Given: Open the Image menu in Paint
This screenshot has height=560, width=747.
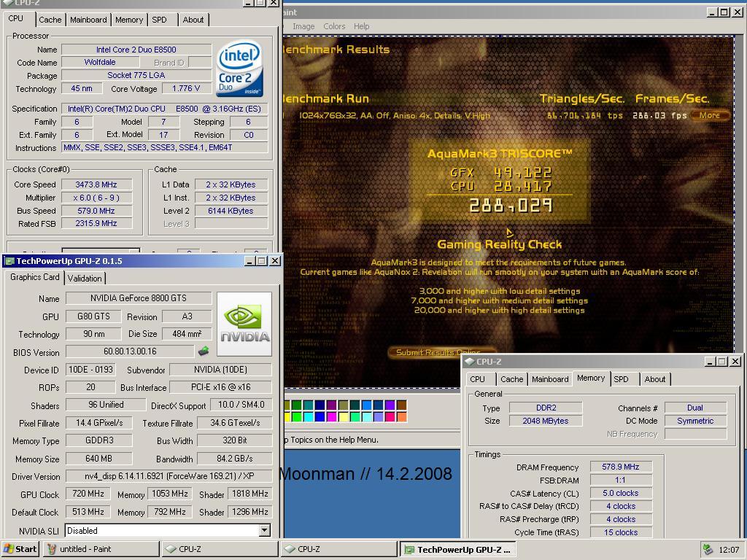Looking at the screenshot, I should click(303, 26).
